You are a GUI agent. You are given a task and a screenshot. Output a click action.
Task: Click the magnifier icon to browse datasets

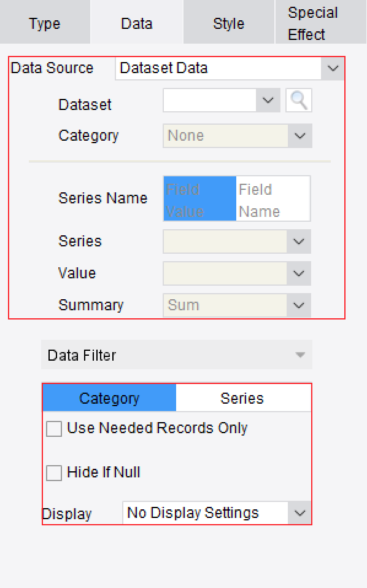[x=298, y=100]
